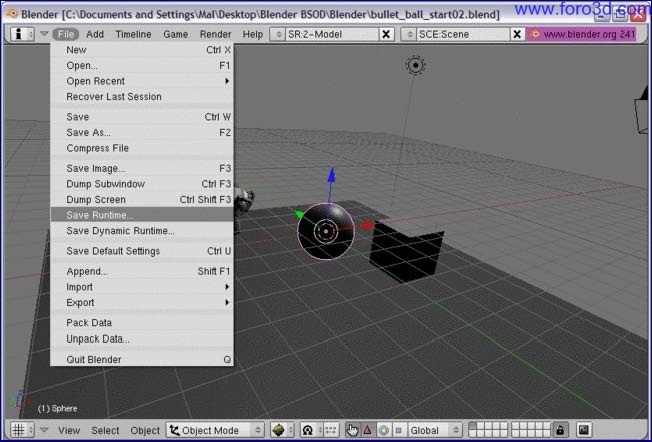Image resolution: width=652 pixels, height=442 pixels.
Task: Choose Save Dynamic Runtime... entry
Action: click(142, 231)
